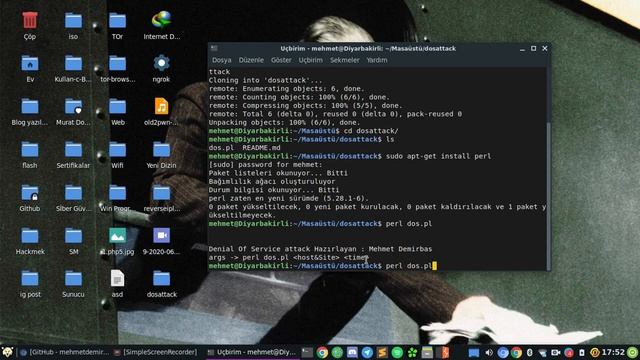
Task: Switch to SimpleScreenRecorder taskbar window
Action: tap(156, 352)
